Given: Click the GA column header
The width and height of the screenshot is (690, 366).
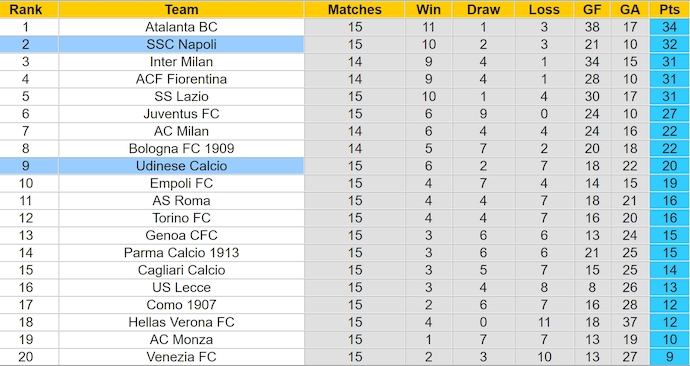Looking at the screenshot, I should [630, 9].
